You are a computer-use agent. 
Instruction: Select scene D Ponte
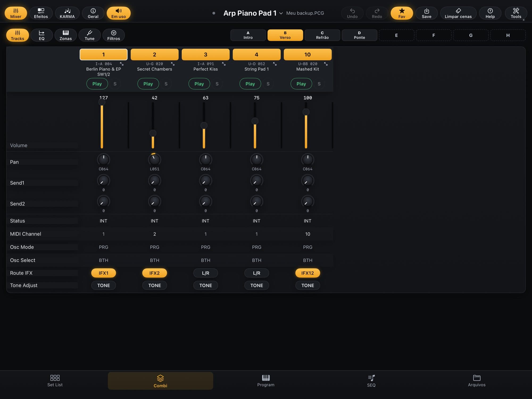point(359,35)
